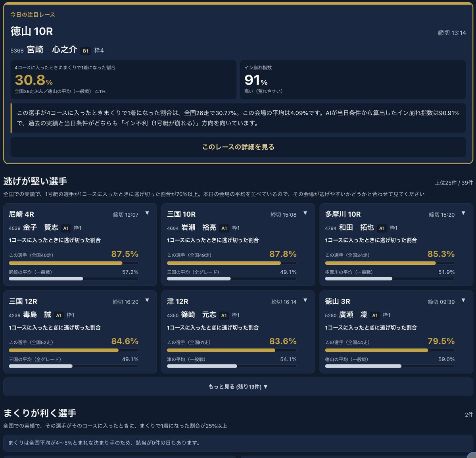Click 尼崎の平均 57.2% value
The width and height of the screenshot is (476, 458).
(130, 272)
